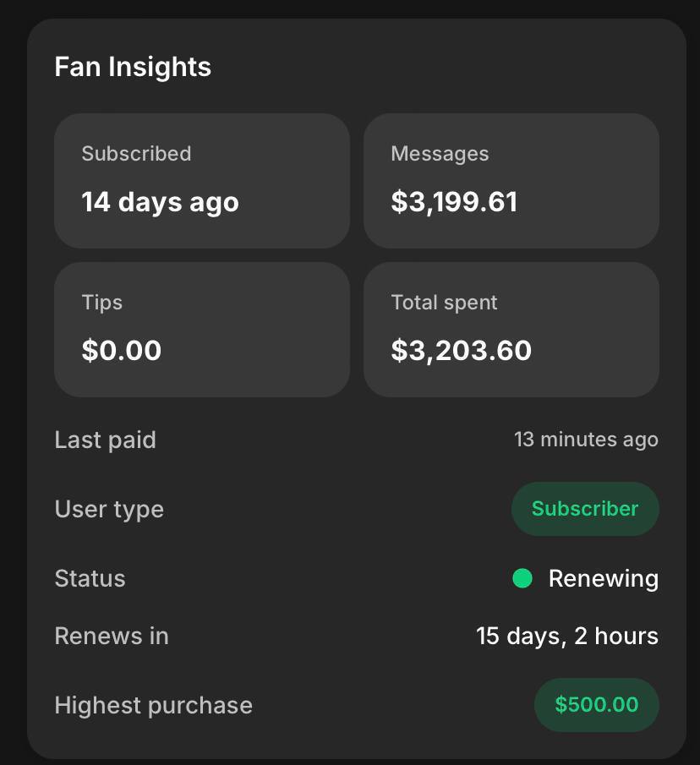
Task: Click the green Renewing status dot
Action: [522, 578]
